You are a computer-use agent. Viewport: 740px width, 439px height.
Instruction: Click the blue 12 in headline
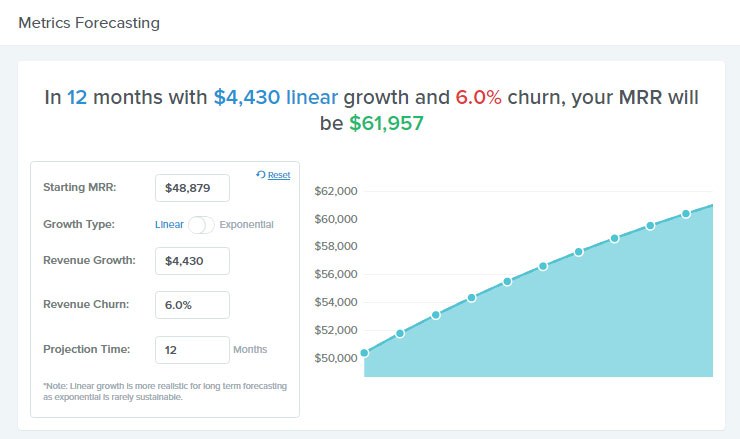tap(77, 97)
